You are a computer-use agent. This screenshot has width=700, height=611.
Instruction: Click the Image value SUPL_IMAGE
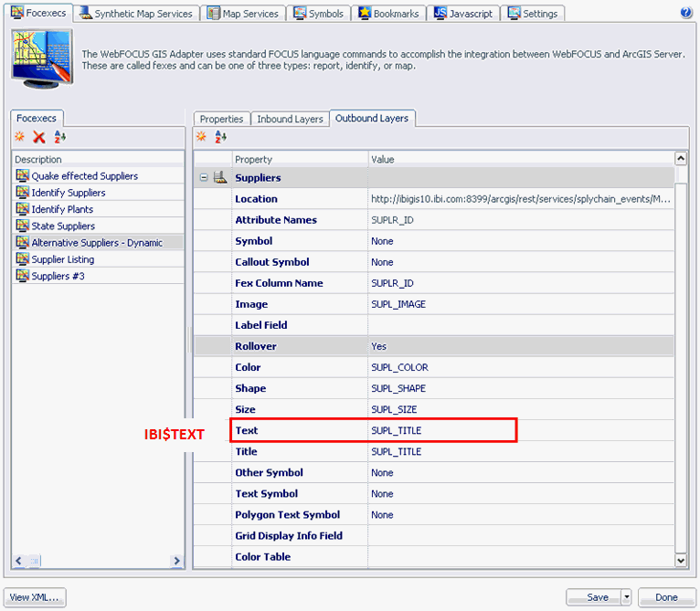point(521,304)
